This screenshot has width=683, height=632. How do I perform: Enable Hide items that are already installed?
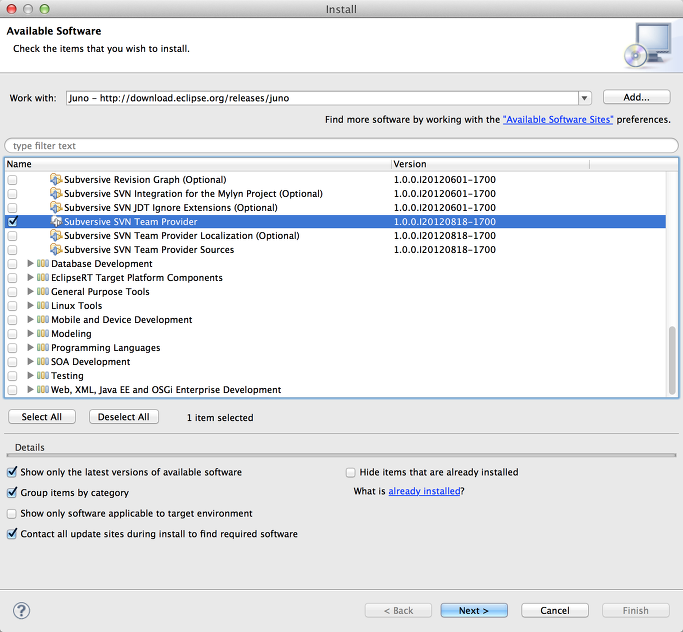pyautogui.click(x=351, y=472)
